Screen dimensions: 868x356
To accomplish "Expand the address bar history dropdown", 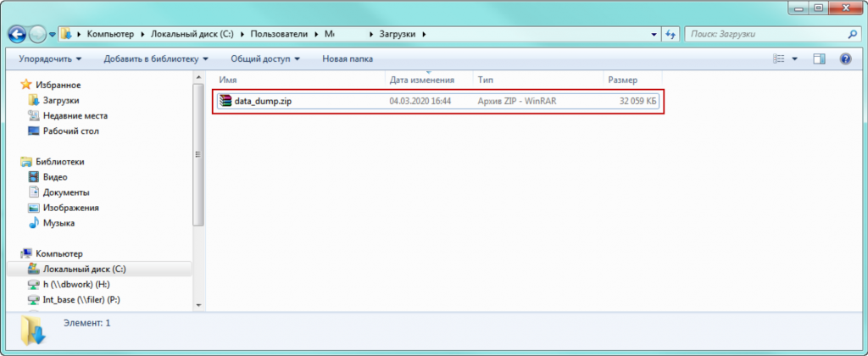I will pos(654,34).
